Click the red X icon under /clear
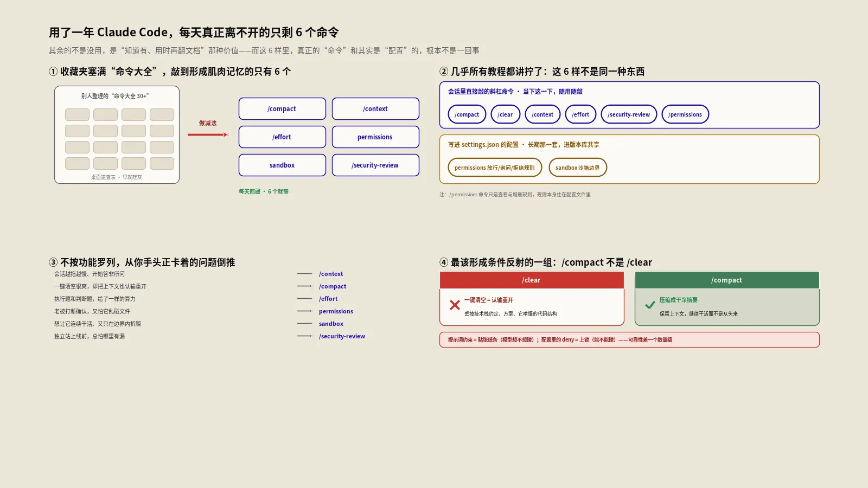Screen dimensions: 868x488 (x=455, y=305)
